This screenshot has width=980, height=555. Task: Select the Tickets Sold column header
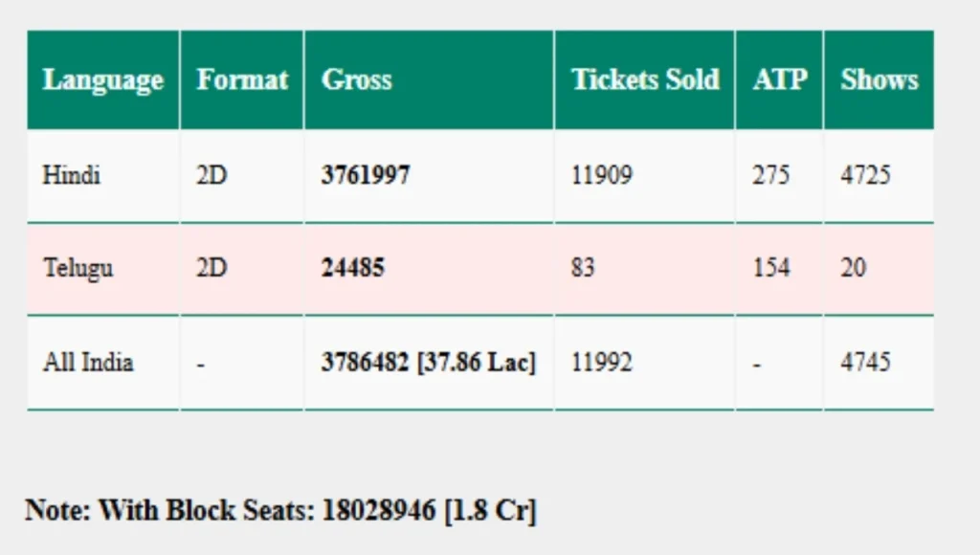(x=645, y=79)
